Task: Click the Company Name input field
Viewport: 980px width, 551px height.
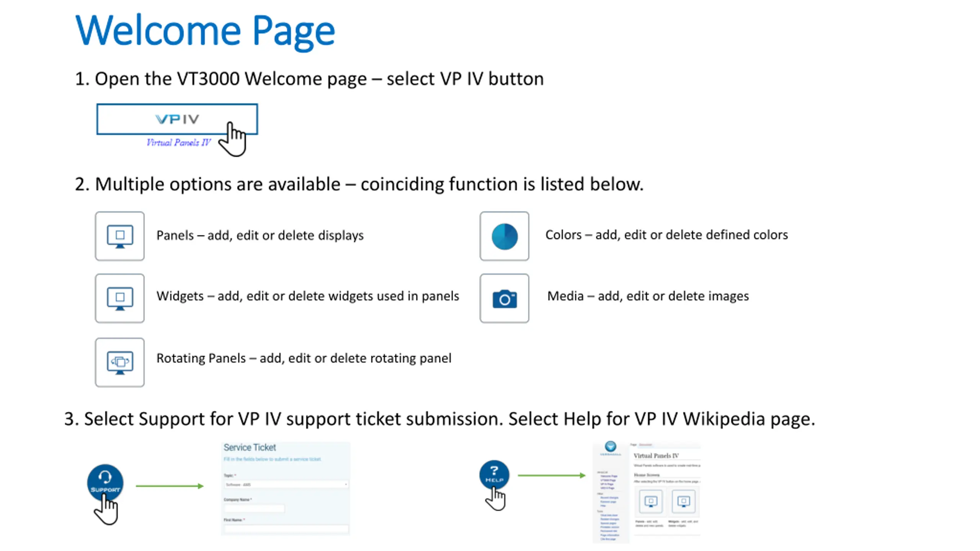Action: 254,508
